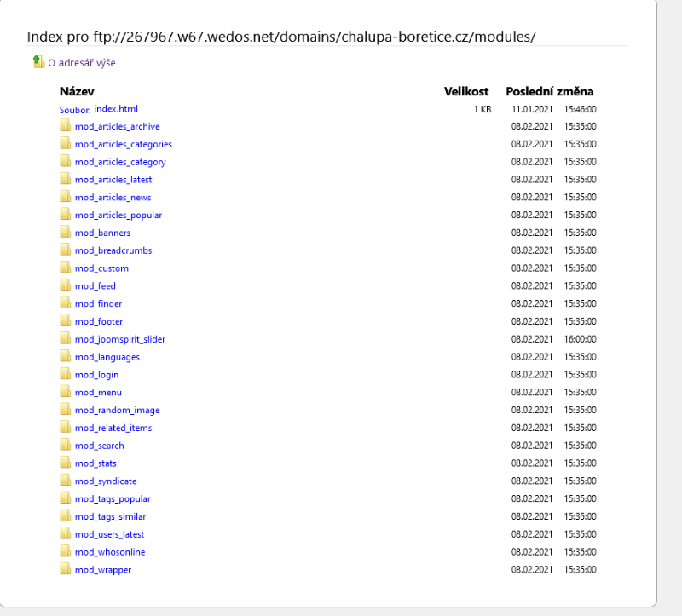Click folder icon beside mod_login
The width and height of the screenshot is (682, 616).
66,374
